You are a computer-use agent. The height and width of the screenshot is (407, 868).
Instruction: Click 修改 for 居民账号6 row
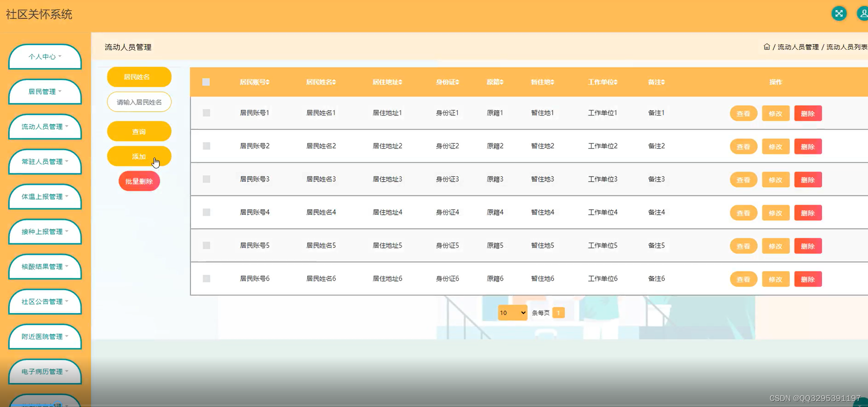pyautogui.click(x=776, y=279)
